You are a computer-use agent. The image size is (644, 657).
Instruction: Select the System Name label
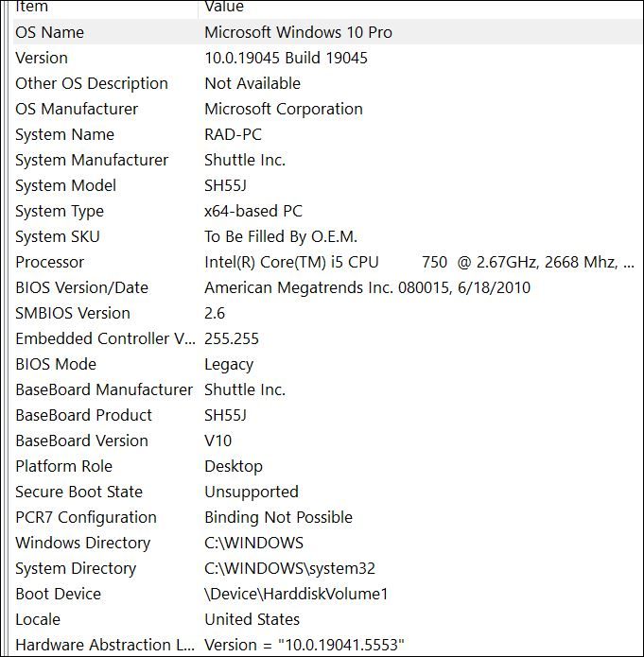[64, 134]
